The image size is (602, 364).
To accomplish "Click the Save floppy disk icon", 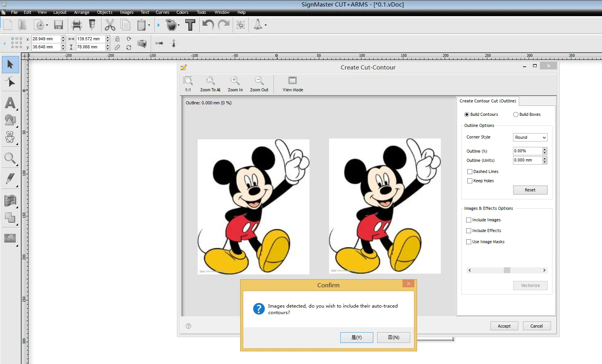I will tap(58, 25).
